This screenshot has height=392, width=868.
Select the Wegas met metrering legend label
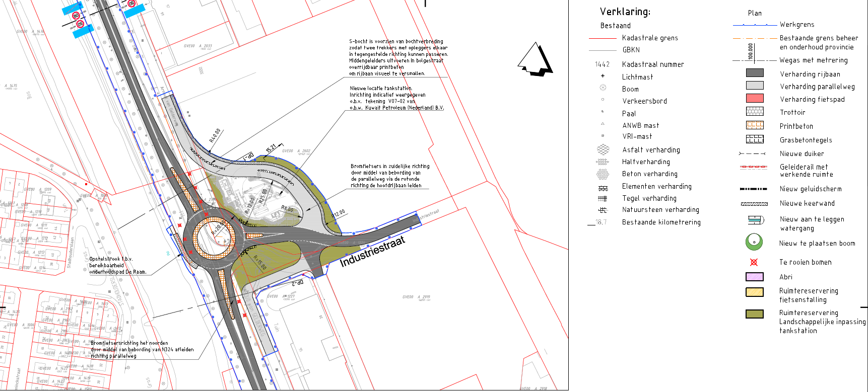pos(814,60)
